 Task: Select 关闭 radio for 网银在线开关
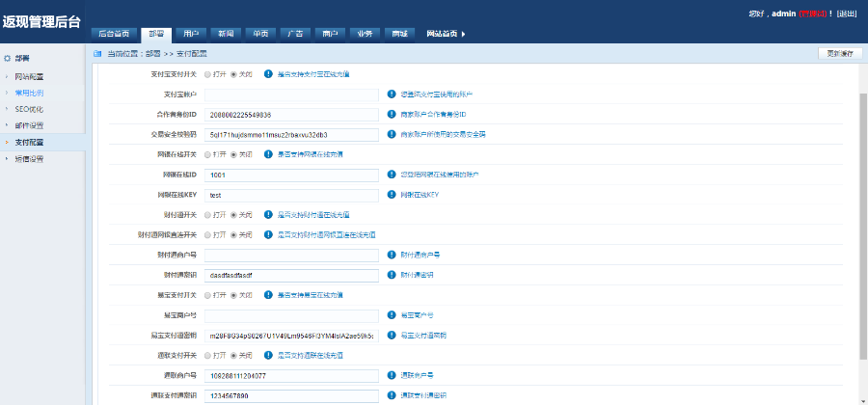pyautogui.click(x=233, y=154)
